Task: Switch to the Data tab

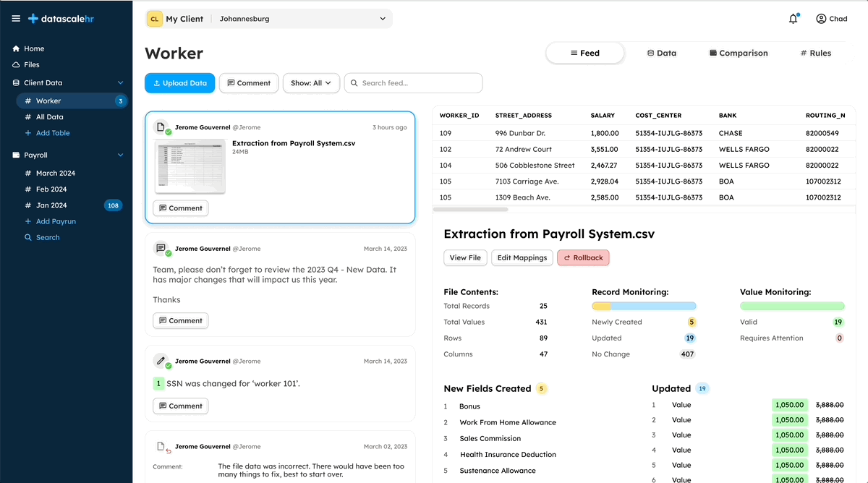Action: (x=661, y=53)
